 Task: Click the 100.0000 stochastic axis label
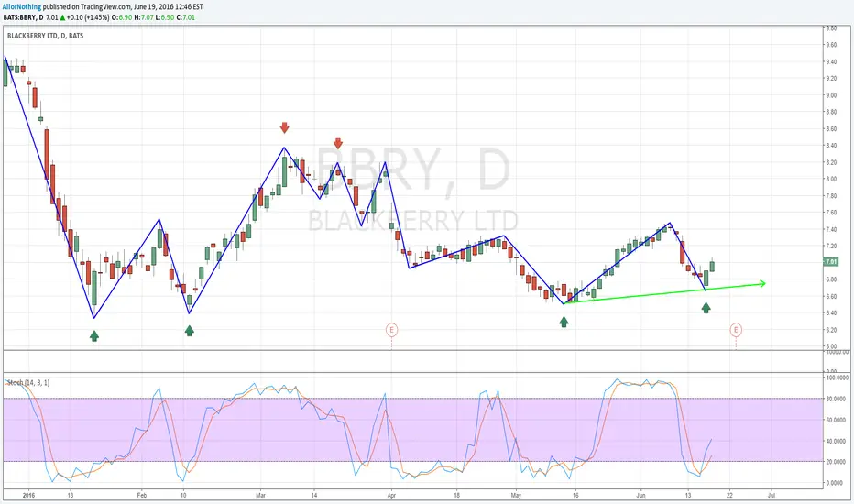pyautogui.click(x=838, y=378)
